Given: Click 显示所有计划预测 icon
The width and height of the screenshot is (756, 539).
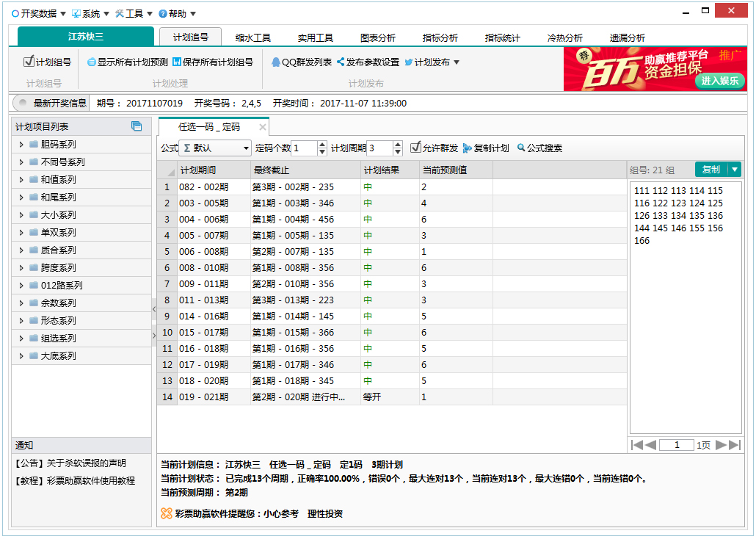Looking at the screenshot, I should point(91,62).
